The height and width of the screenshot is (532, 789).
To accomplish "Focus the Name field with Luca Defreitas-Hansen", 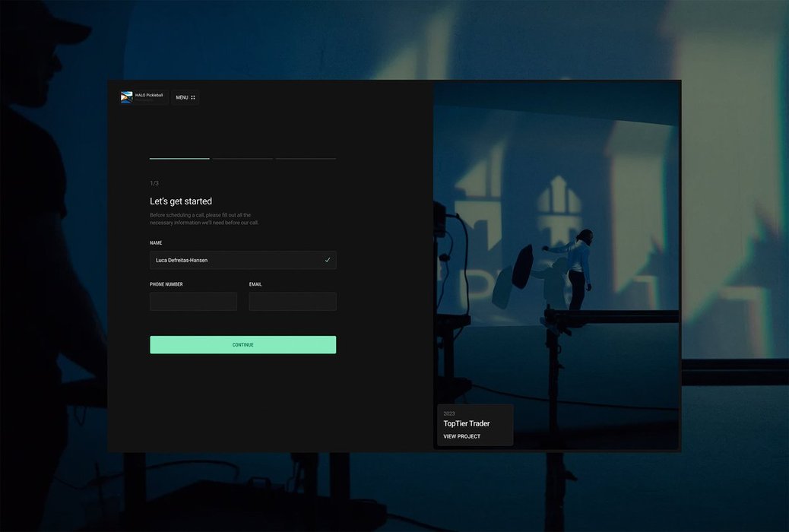I will tap(236, 260).
